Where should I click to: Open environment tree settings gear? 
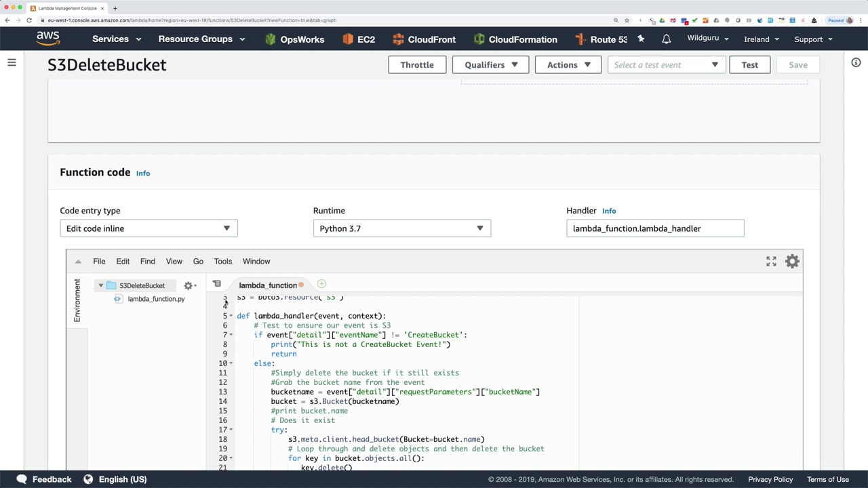tap(189, 286)
